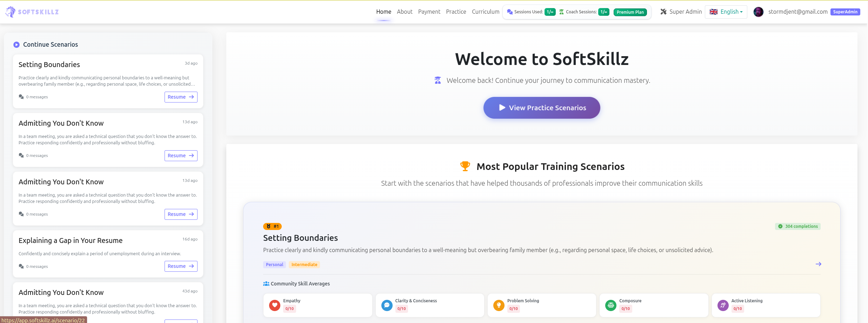The image size is (868, 323).
Task: Click the Continue Scenarios play icon
Action: (16, 45)
